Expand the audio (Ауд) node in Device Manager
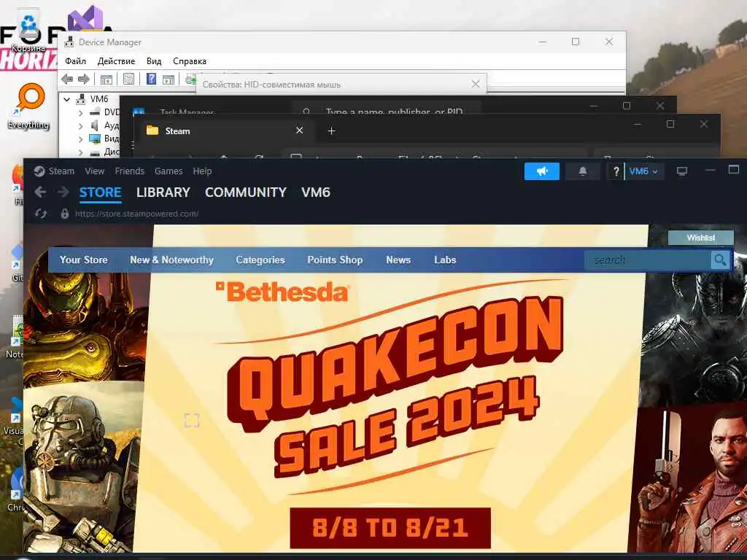 80,125
